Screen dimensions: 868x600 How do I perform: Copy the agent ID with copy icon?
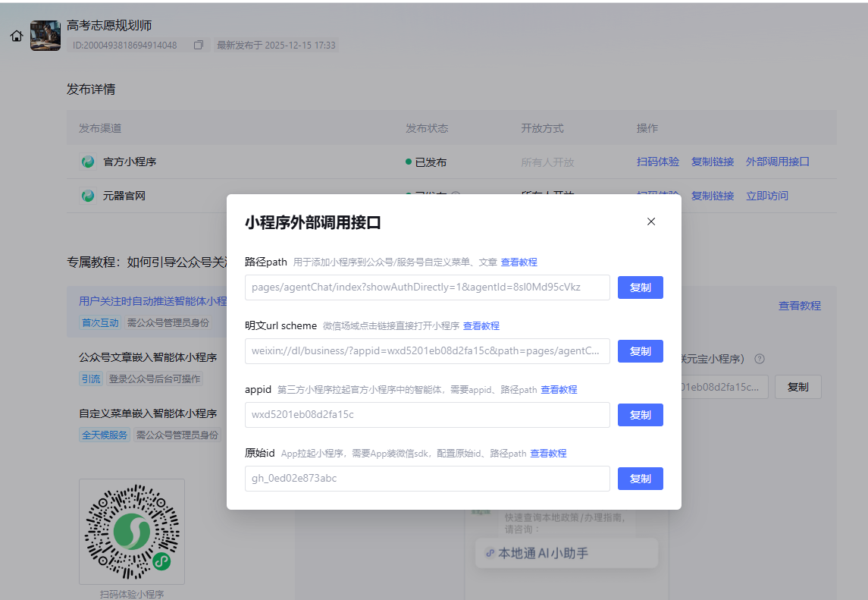tap(198, 45)
